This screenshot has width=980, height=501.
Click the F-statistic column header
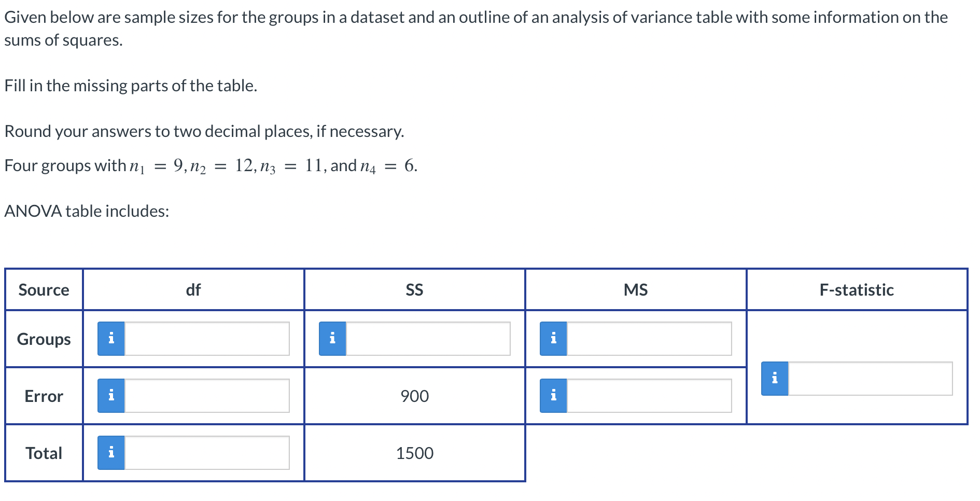856,289
